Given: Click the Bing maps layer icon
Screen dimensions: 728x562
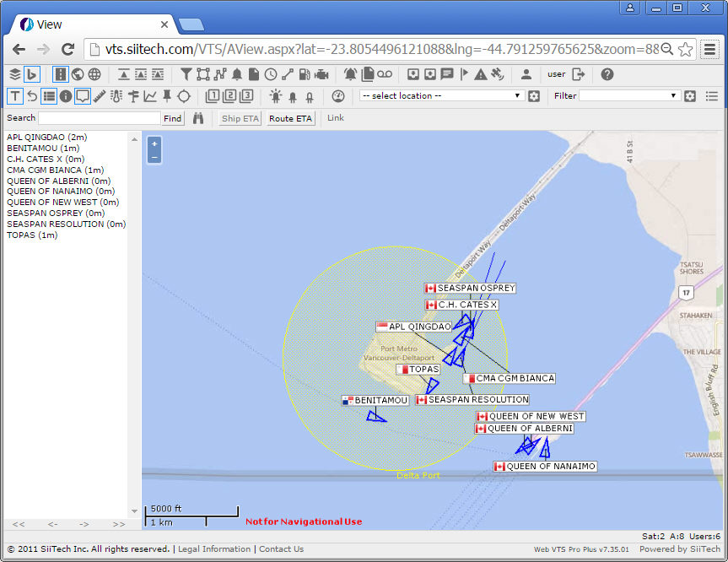Looking at the screenshot, I should [x=32, y=74].
